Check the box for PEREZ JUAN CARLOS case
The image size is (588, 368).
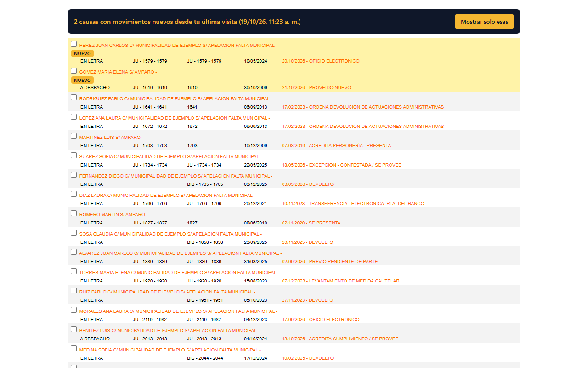(x=73, y=44)
